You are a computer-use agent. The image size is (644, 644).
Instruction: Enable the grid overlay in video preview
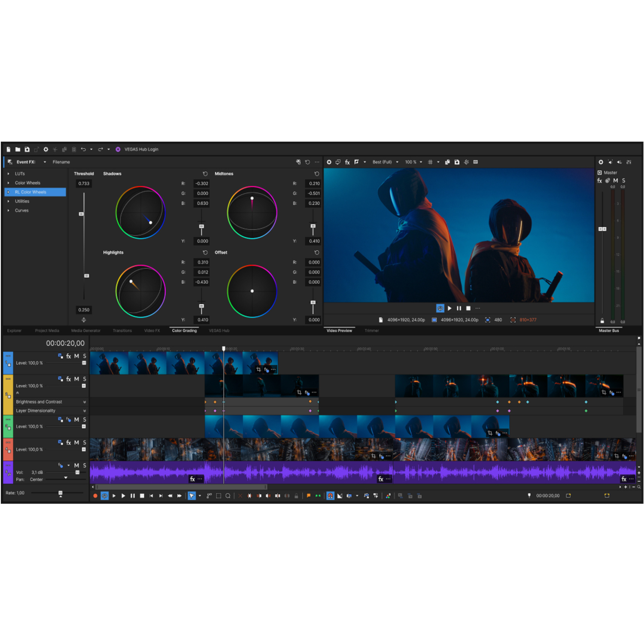pyautogui.click(x=430, y=162)
